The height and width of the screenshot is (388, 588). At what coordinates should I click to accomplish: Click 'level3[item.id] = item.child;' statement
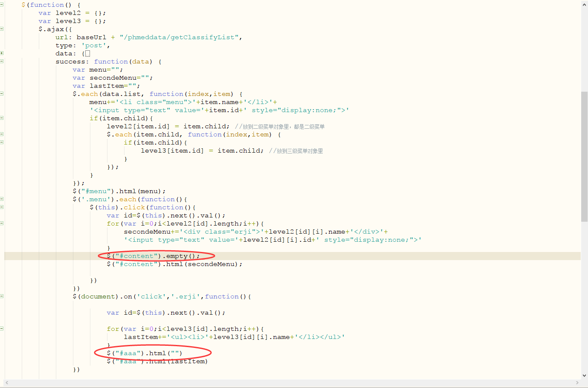(x=202, y=151)
